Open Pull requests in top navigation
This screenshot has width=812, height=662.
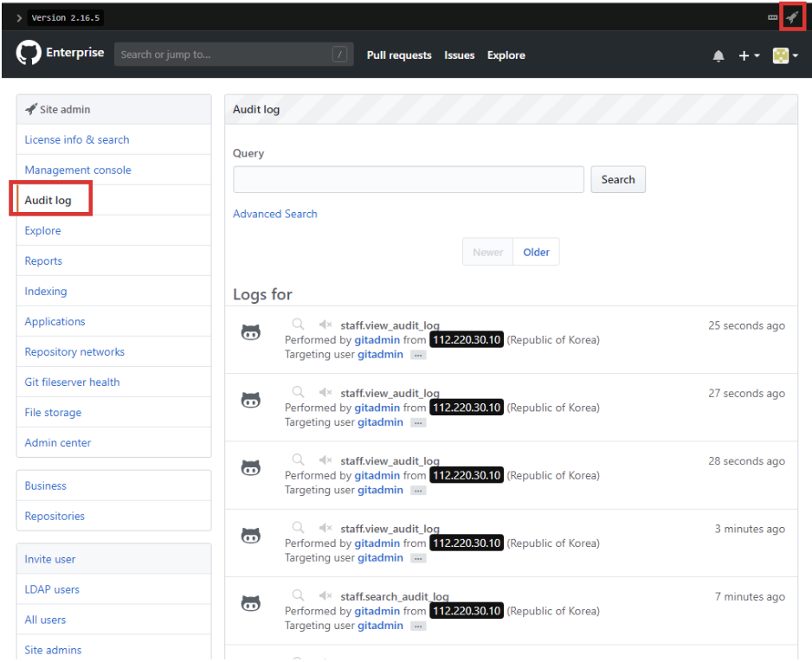(x=399, y=55)
